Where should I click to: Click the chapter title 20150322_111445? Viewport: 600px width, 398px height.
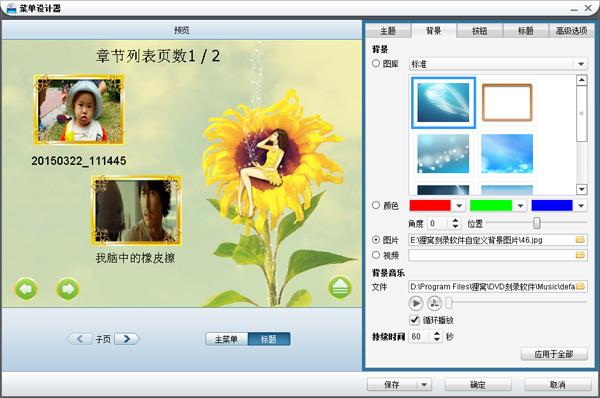(x=78, y=161)
